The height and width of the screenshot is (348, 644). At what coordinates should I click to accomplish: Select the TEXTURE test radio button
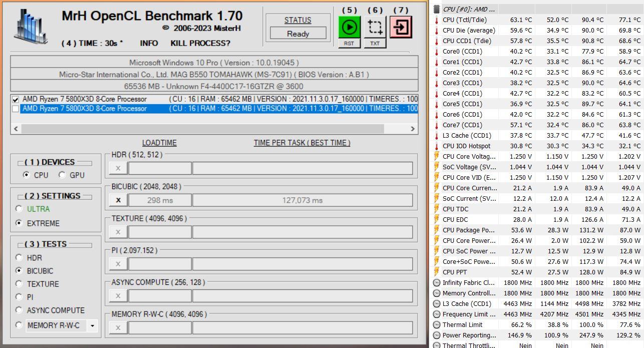19,284
